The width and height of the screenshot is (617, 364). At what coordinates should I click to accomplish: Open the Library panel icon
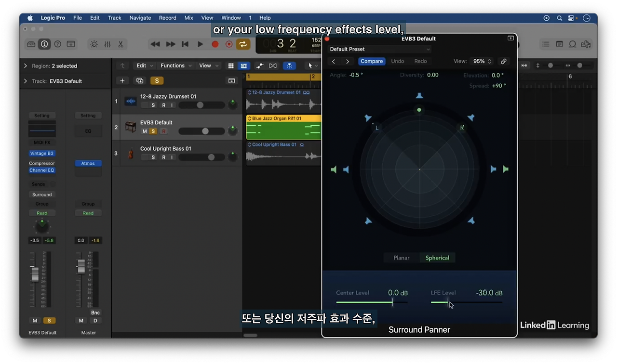pos(31,44)
